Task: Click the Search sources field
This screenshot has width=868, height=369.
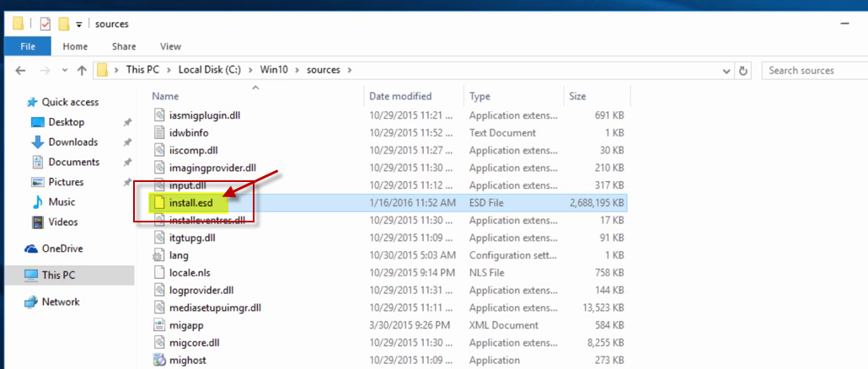Action: (x=814, y=70)
